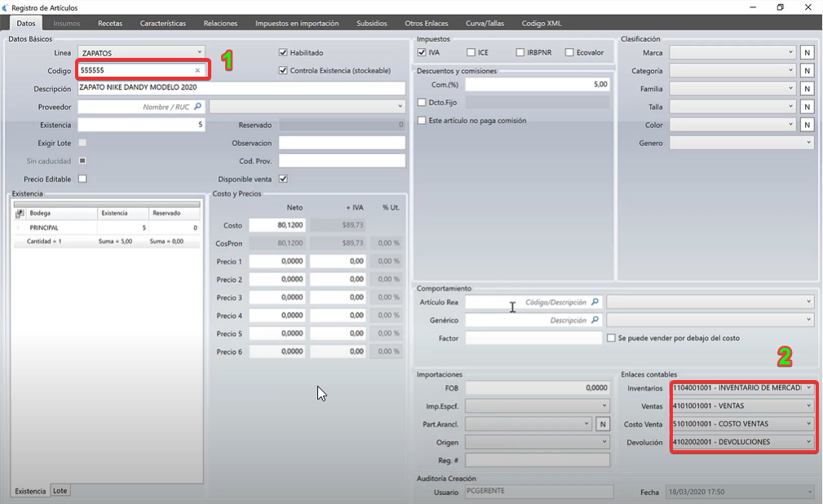823x504 pixels.
Task: Click the N button next to Part.Arancl.
Action: [603, 424]
